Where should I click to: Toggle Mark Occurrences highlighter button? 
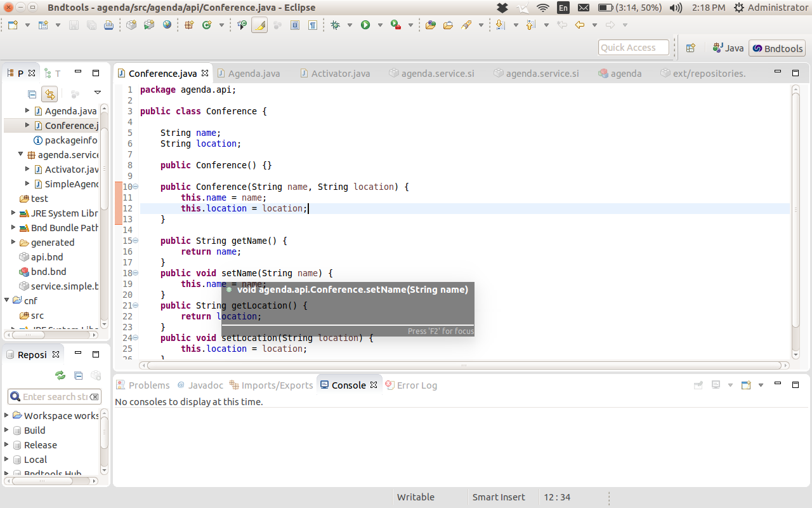(259, 25)
